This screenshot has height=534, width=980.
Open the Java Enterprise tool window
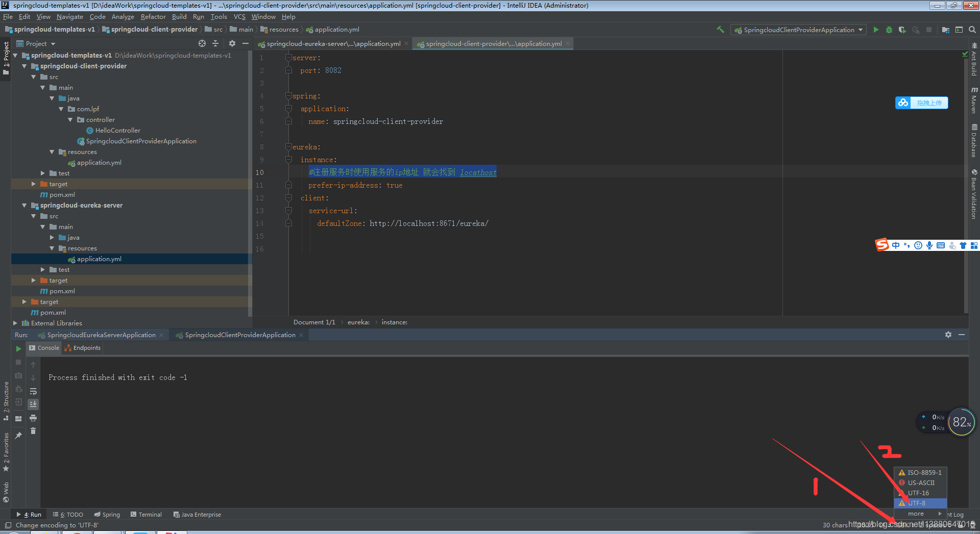[x=197, y=515]
